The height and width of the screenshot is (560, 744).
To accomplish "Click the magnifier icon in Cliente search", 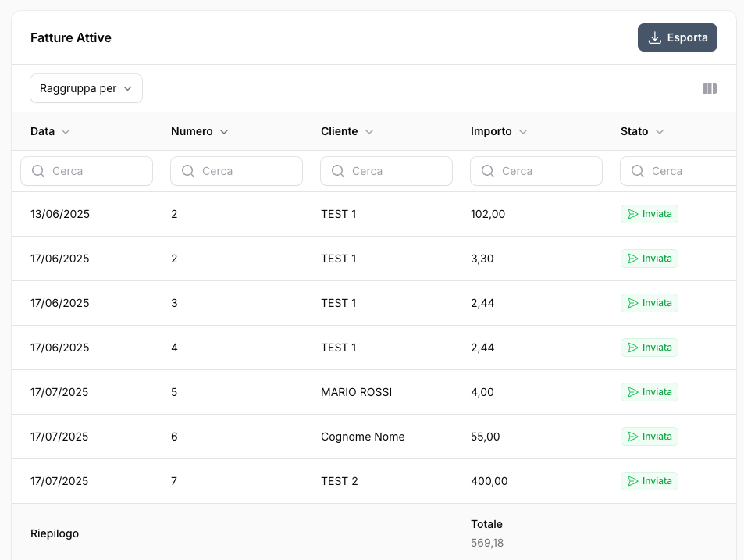I will pyautogui.click(x=338, y=171).
